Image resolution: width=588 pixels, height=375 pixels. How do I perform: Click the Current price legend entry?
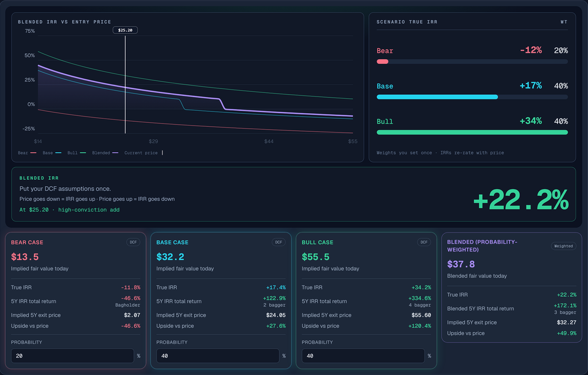click(144, 153)
